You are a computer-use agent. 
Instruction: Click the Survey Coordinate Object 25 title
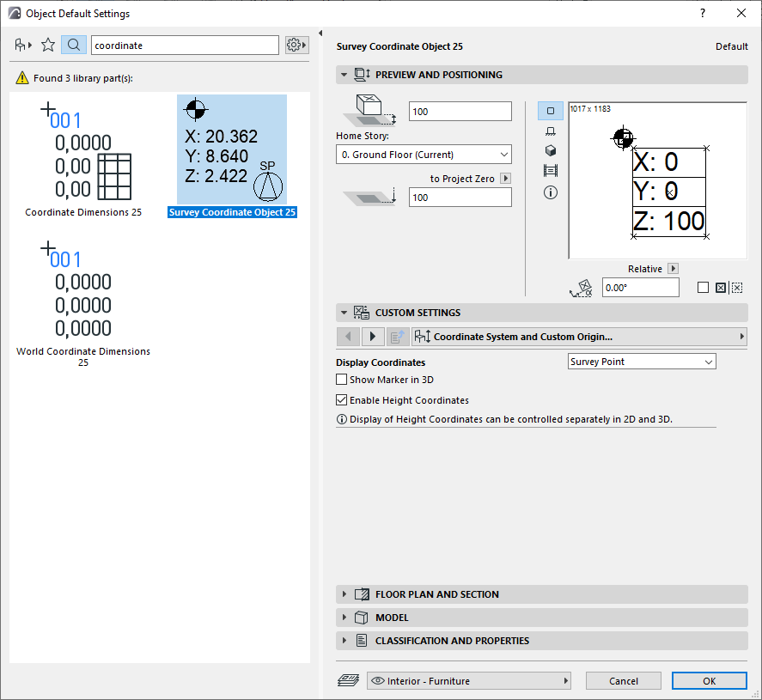pyautogui.click(x=399, y=46)
